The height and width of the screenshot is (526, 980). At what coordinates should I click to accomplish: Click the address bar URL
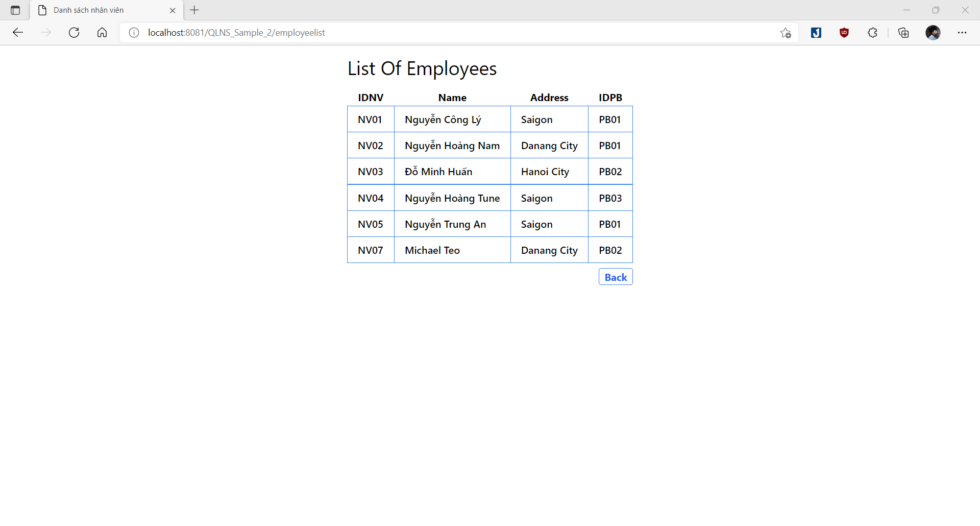click(x=236, y=33)
